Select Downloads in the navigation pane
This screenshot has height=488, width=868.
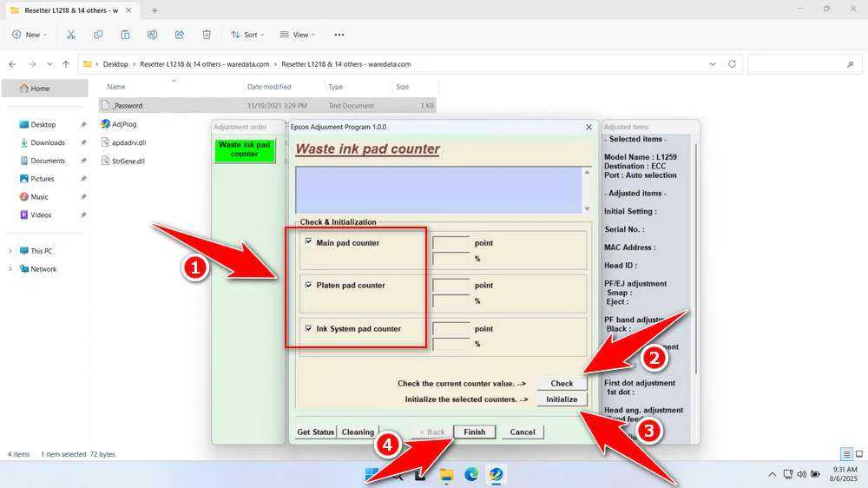[48, 142]
